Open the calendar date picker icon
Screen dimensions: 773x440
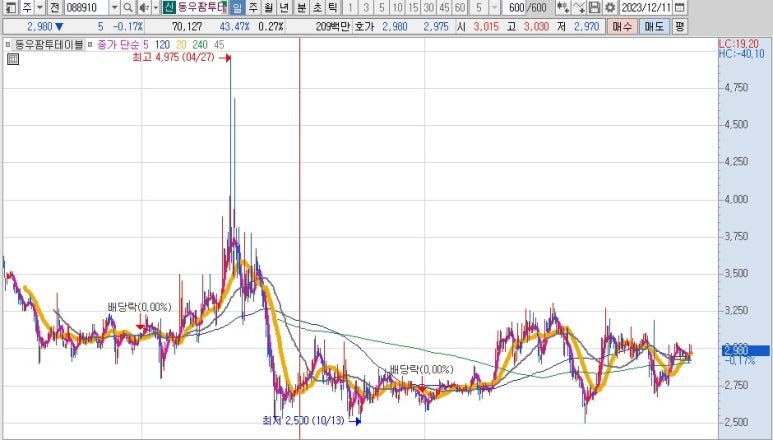click(x=679, y=7)
